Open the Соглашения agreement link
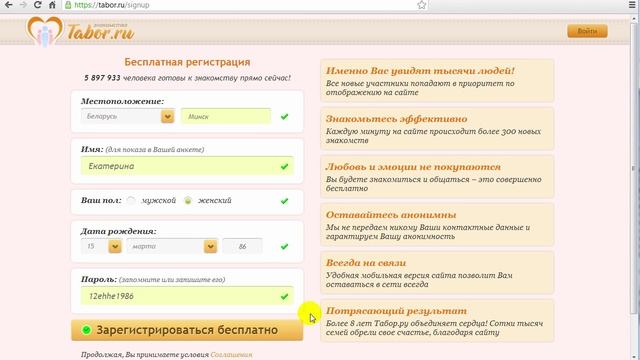Image resolution: width=640 pixels, height=360 pixels. coord(231,355)
